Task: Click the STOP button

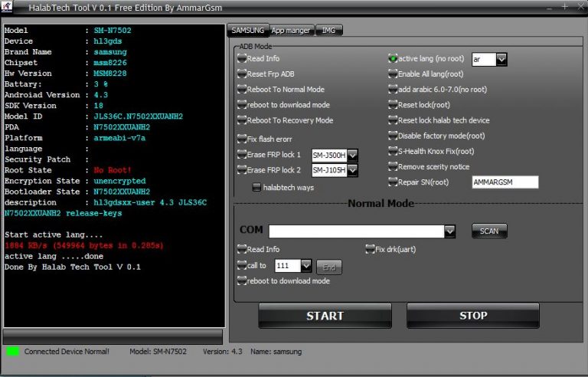Action: (473, 316)
